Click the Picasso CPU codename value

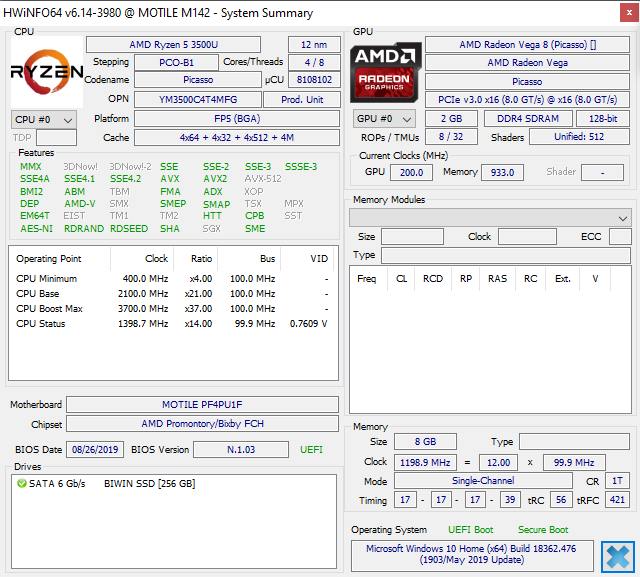tap(198, 80)
